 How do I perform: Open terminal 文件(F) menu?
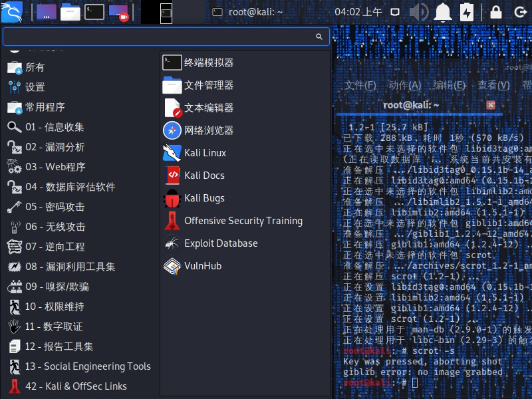tap(360, 86)
